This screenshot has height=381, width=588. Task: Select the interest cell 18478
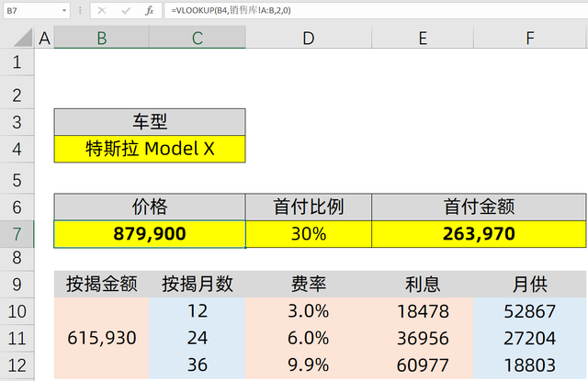click(x=423, y=311)
